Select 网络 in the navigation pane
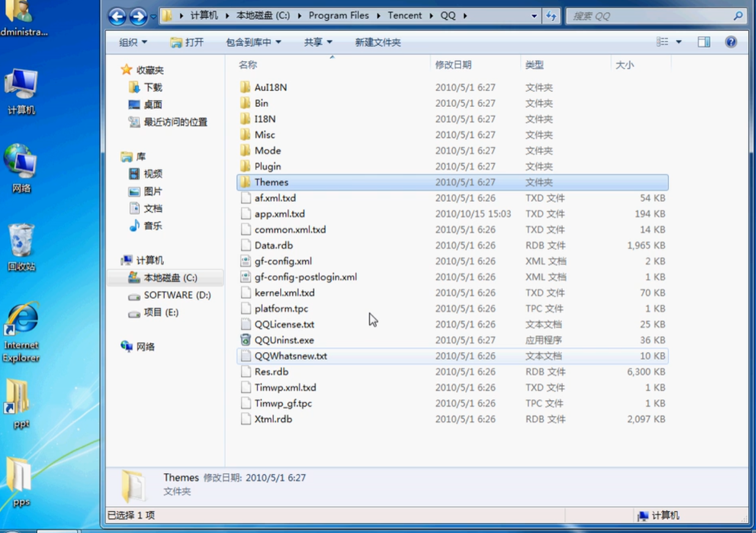 (x=146, y=347)
